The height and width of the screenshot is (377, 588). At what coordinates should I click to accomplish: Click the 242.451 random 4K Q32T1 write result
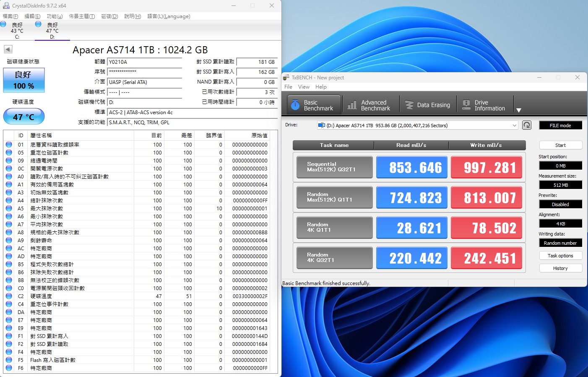click(487, 258)
